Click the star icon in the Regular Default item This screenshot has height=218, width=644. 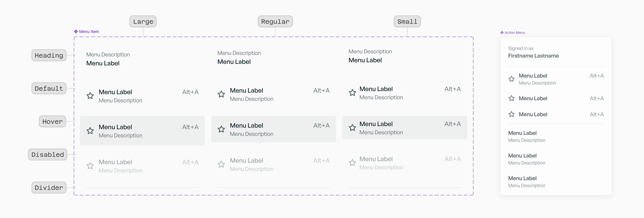pyautogui.click(x=221, y=94)
